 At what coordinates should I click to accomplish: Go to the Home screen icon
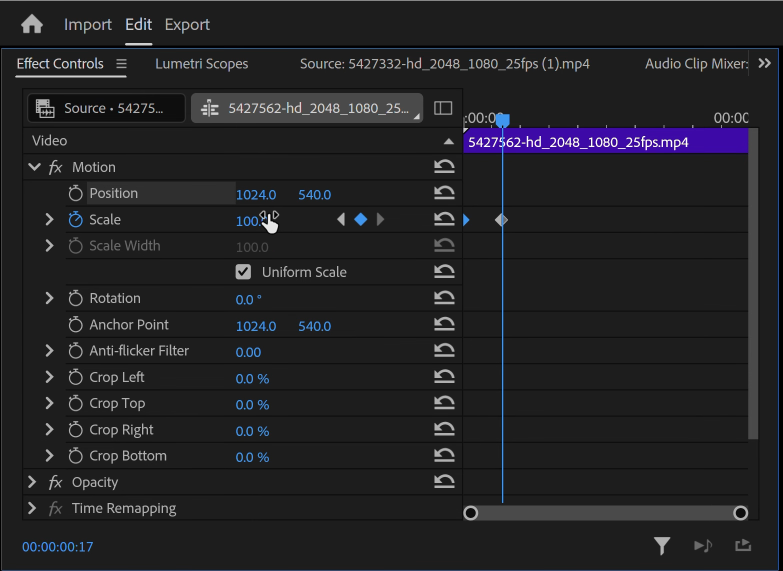click(x=32, y=24)
